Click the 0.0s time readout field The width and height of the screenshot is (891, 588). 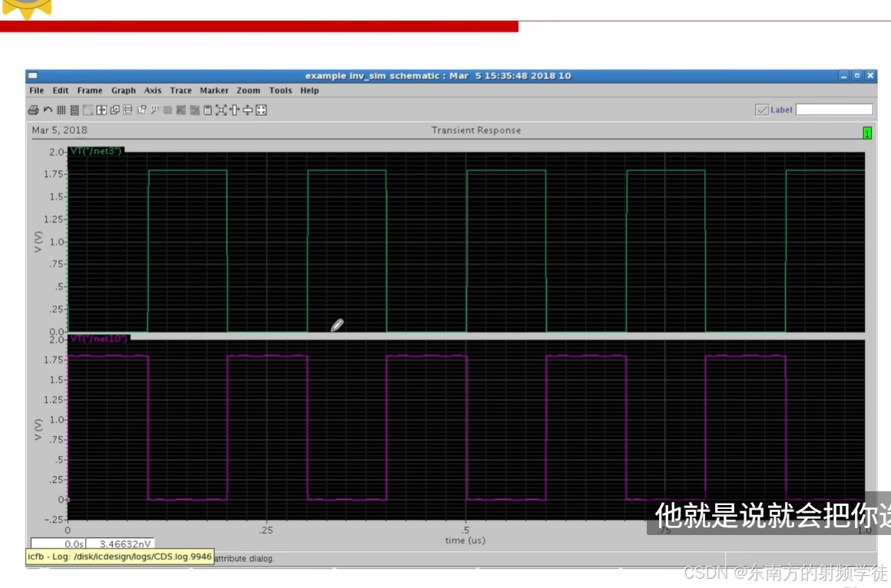point(58,543)
